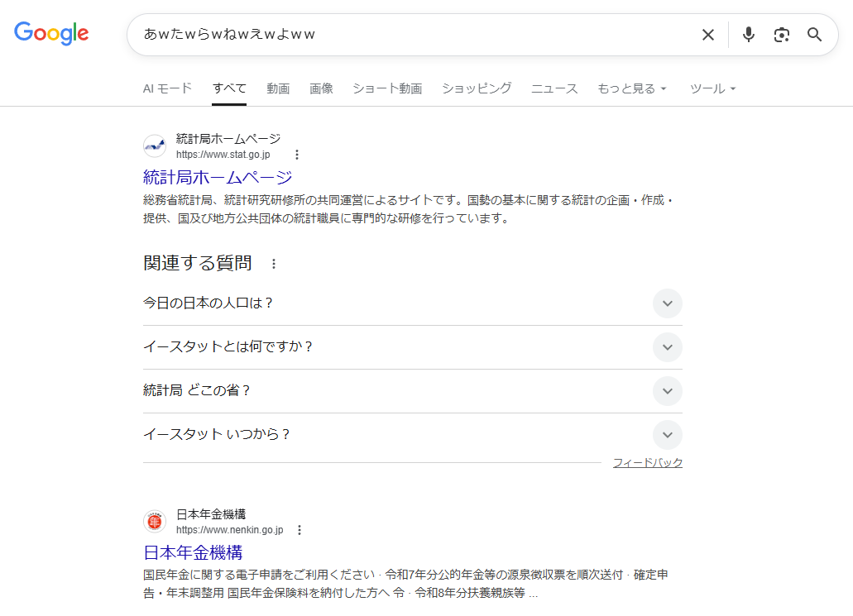Switch to the 画像 tab
Image resolution: width=853 pixels, height=616 pixels.
coord(321,88)
